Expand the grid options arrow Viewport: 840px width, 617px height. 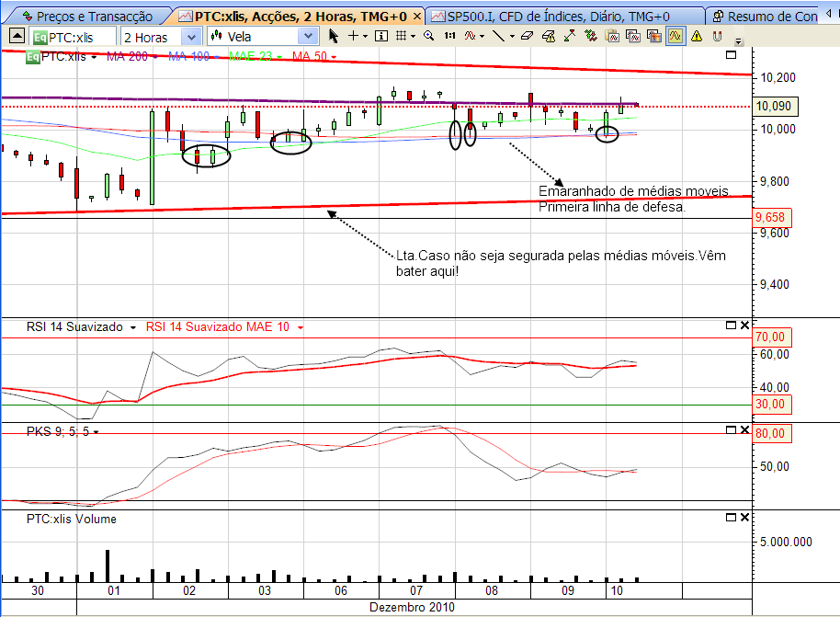(413, 37)
